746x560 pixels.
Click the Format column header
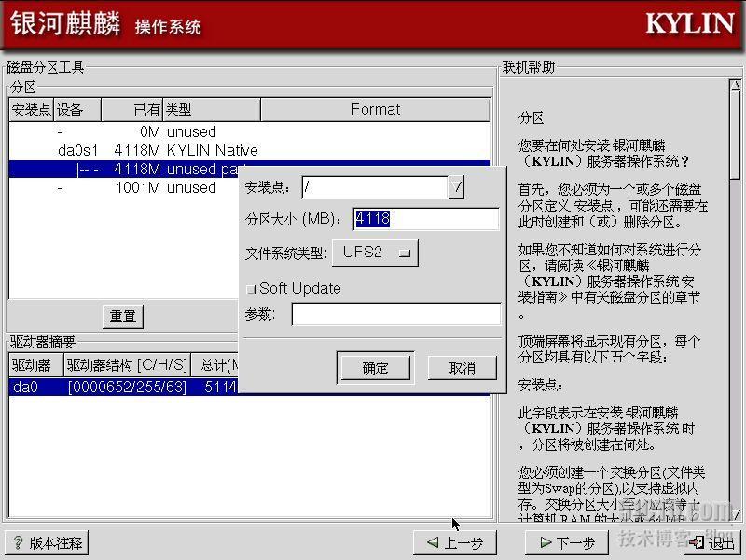coord(376,110)
